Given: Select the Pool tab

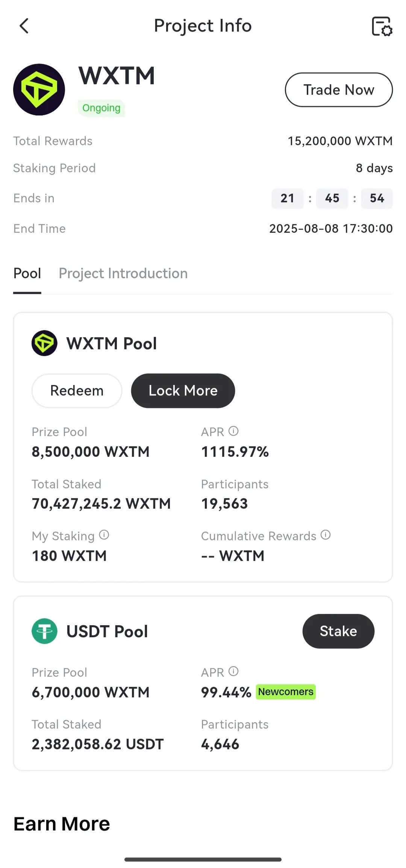Looking at the screenshot, I should [27, 273].
